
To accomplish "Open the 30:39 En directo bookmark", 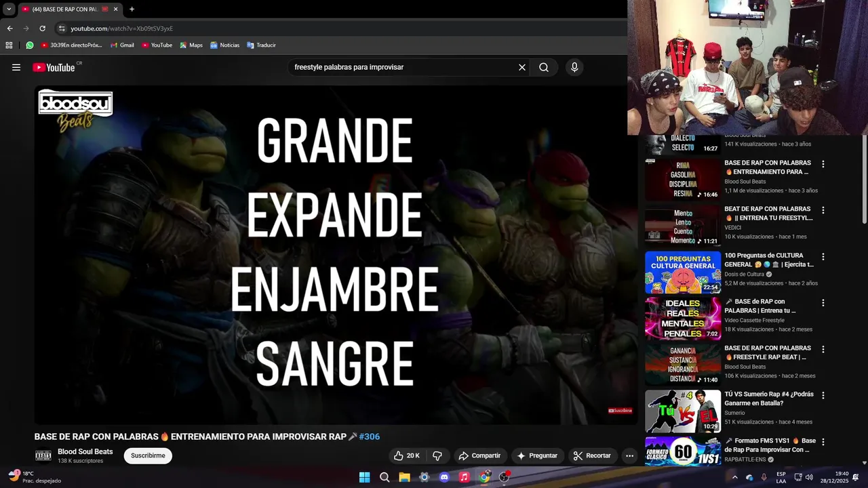I will pyautogui.click(x=71, y=45).
